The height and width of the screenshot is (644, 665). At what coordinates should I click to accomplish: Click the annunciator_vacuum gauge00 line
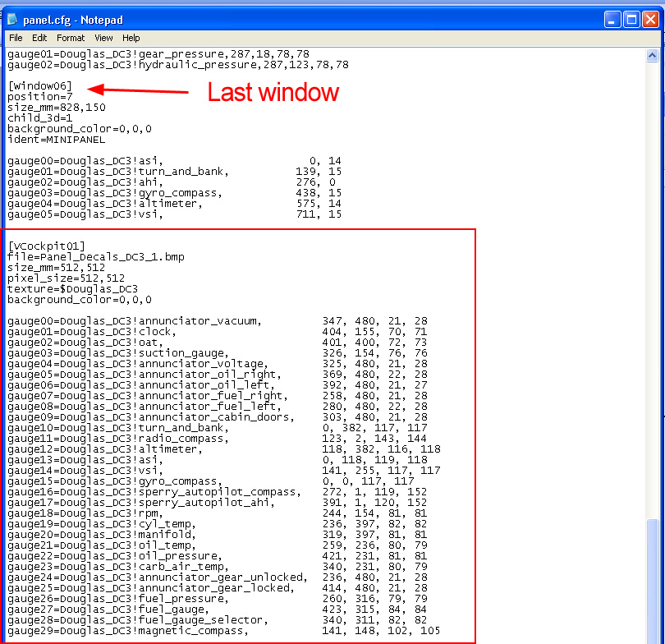(217, 320)
